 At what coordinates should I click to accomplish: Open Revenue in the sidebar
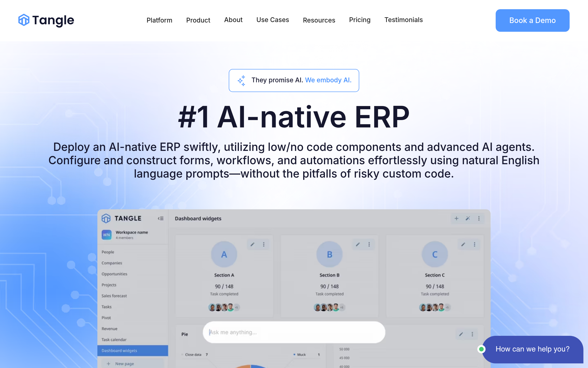point(109,329)
